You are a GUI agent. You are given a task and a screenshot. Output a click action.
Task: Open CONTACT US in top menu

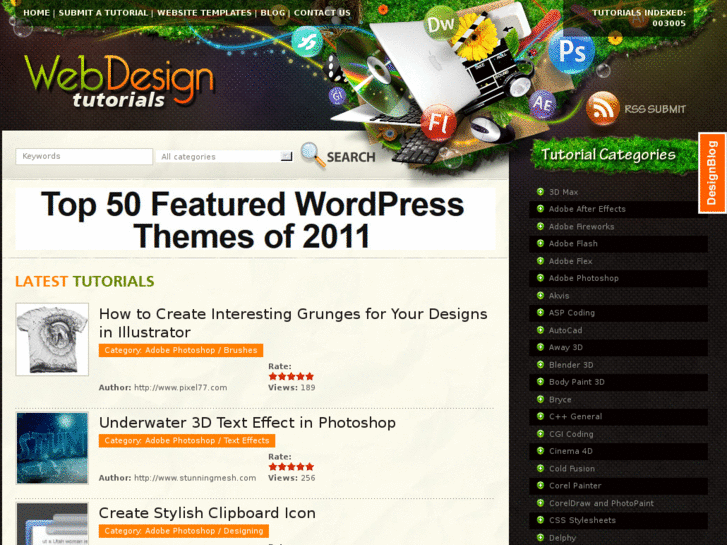[x=322, y=13]
